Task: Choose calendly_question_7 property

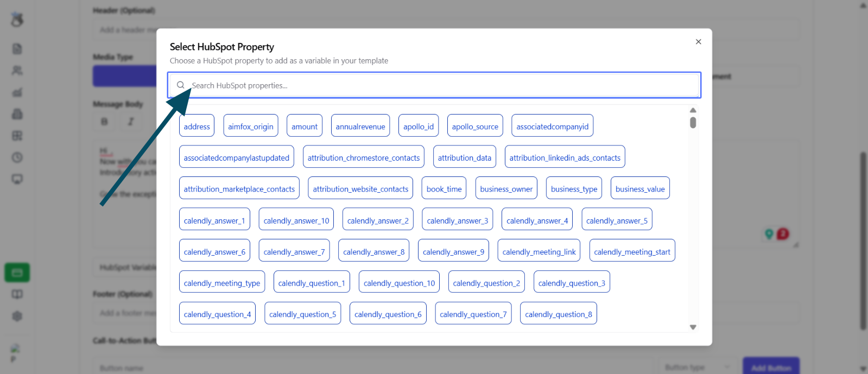Action: [x=473, y=314]
